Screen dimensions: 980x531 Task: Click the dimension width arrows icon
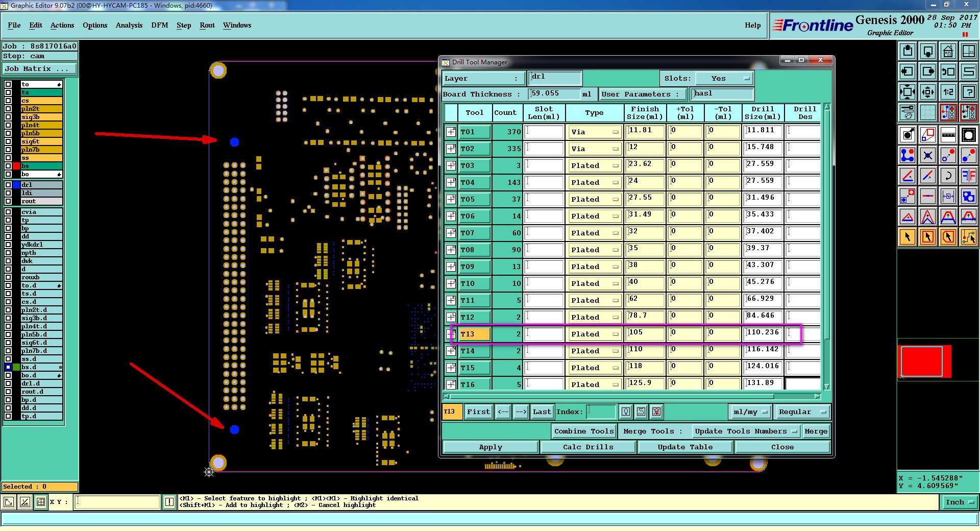[x=948, y=196]
